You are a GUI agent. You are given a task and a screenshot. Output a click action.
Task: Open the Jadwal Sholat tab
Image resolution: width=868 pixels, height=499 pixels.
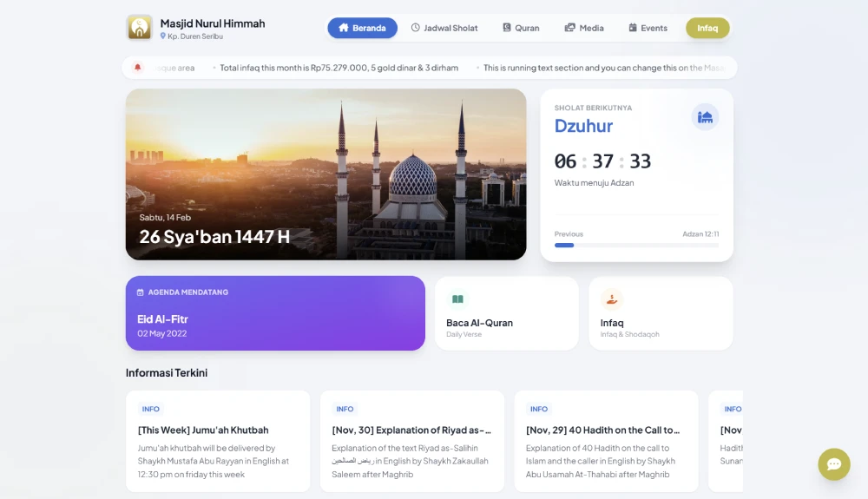444,28
